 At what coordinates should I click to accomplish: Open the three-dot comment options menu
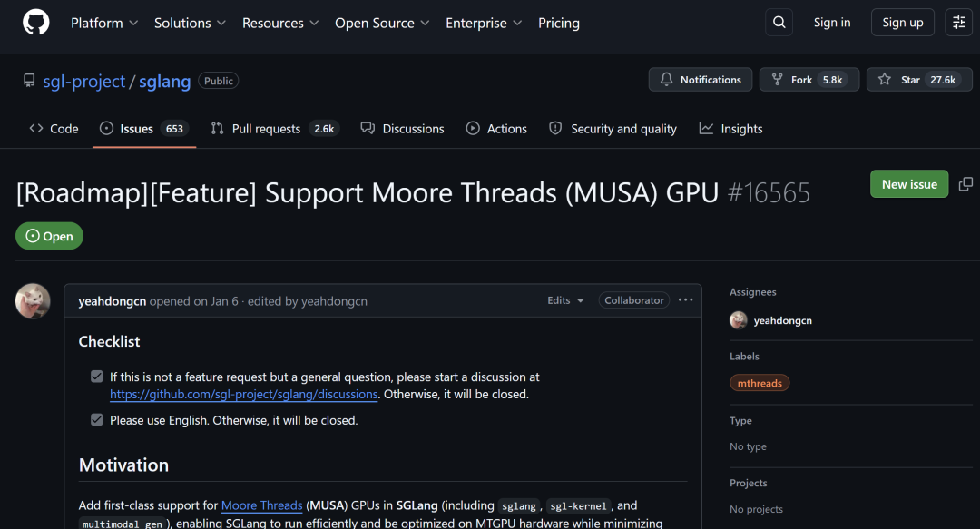click(x=686, y=300)
